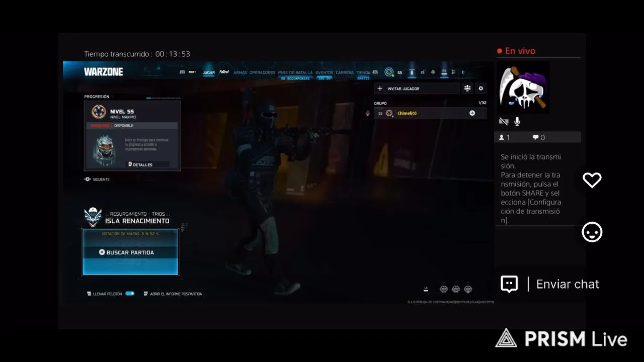Click the highlighted token icon in top bar
Screen dimensions: 644x362
point(412,72)
